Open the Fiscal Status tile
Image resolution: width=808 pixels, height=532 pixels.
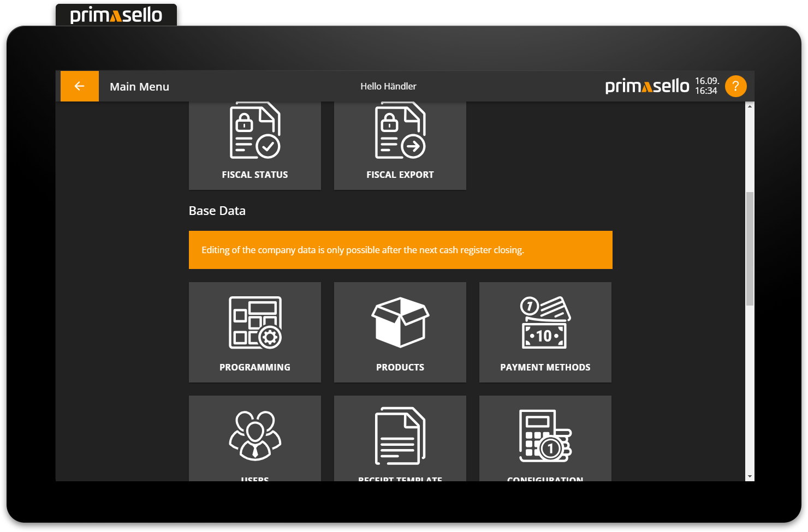point(254,145)
